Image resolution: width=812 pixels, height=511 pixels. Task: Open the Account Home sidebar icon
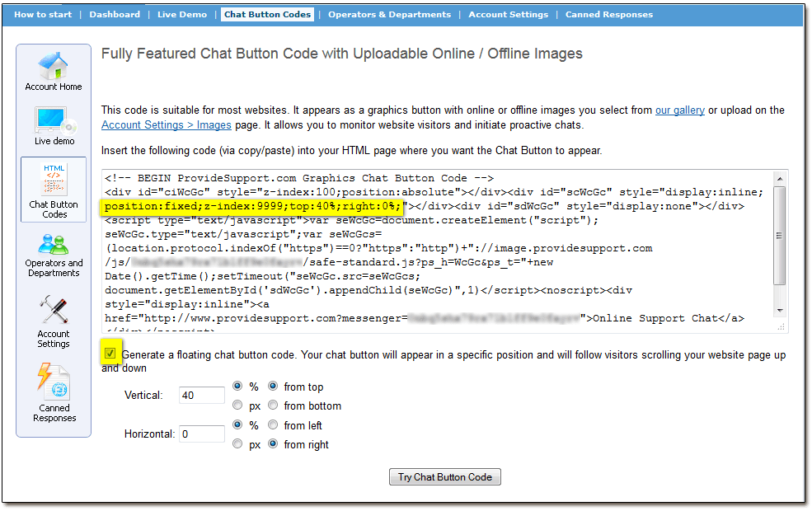pyautogui.click(x=54, y=72)
